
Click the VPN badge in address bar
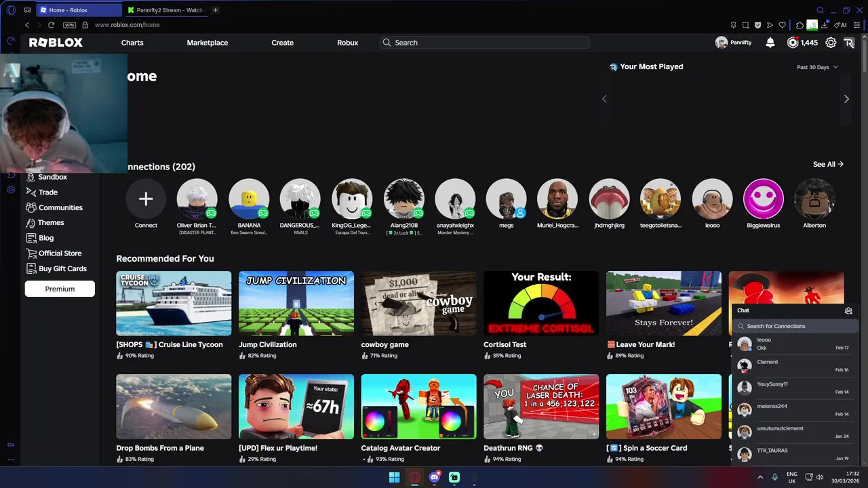click(x=69, y=25)
